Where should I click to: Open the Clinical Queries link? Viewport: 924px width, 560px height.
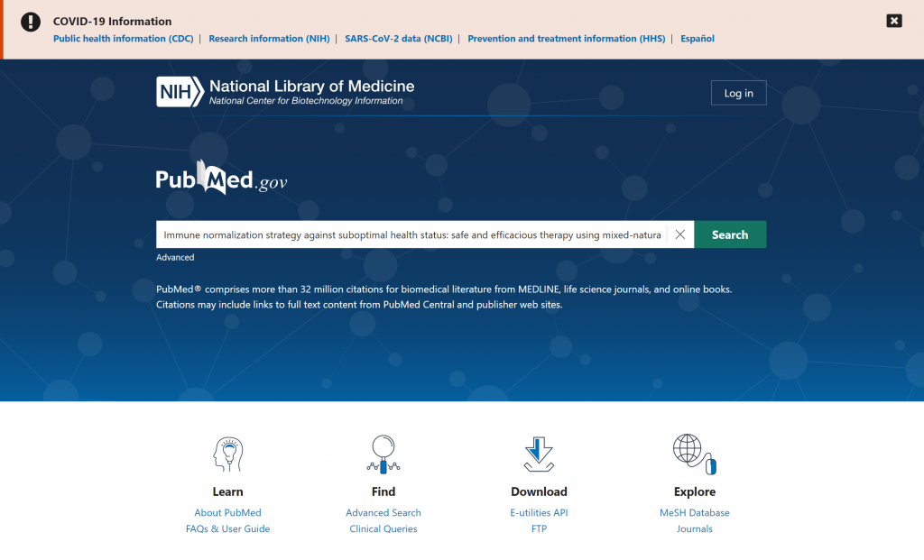click(x=383, y=528)
